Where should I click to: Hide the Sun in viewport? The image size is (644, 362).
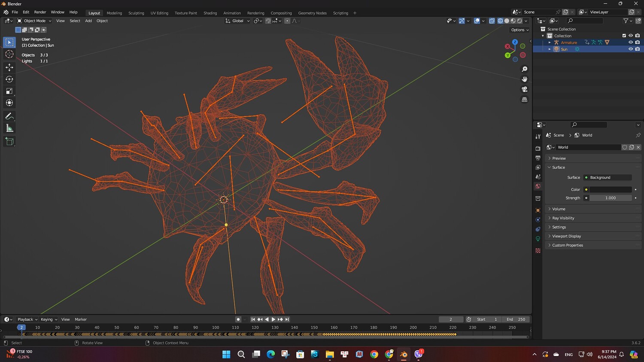click(631, 49)
